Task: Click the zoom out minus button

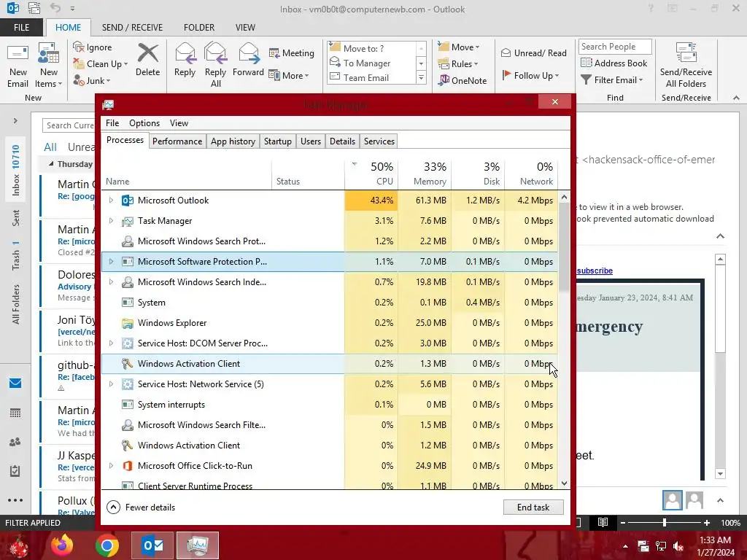Action: click(622, 523)
